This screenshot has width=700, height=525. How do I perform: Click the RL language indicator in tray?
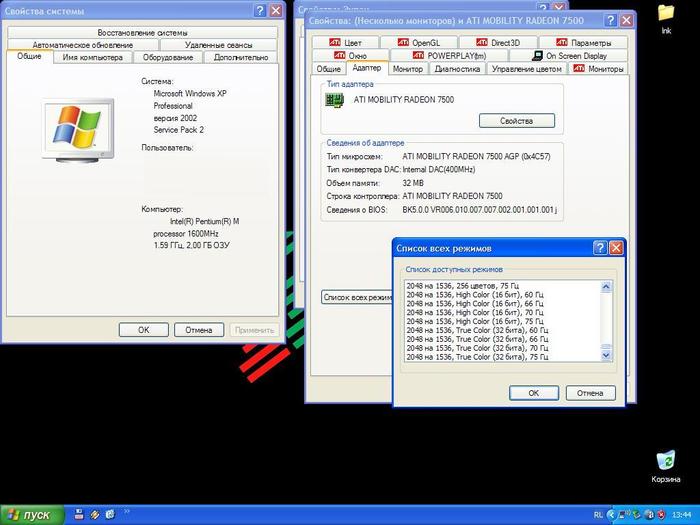599,515
